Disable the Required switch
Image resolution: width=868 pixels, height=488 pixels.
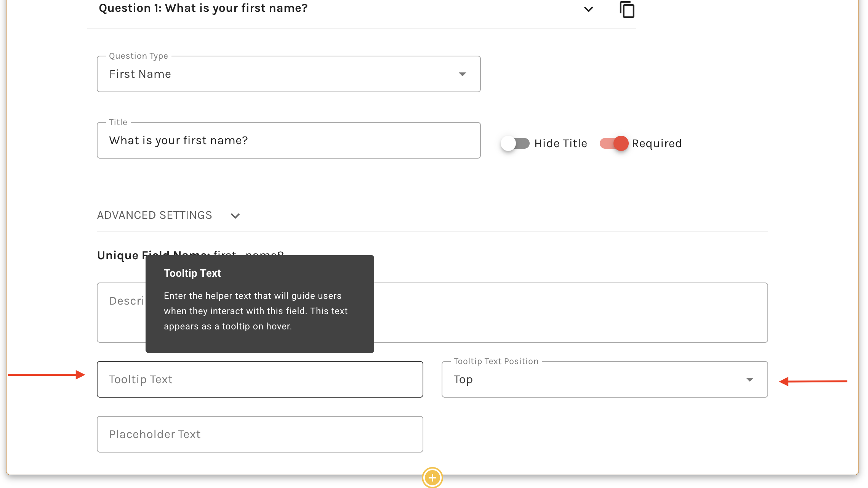click(x=614, y=143)
